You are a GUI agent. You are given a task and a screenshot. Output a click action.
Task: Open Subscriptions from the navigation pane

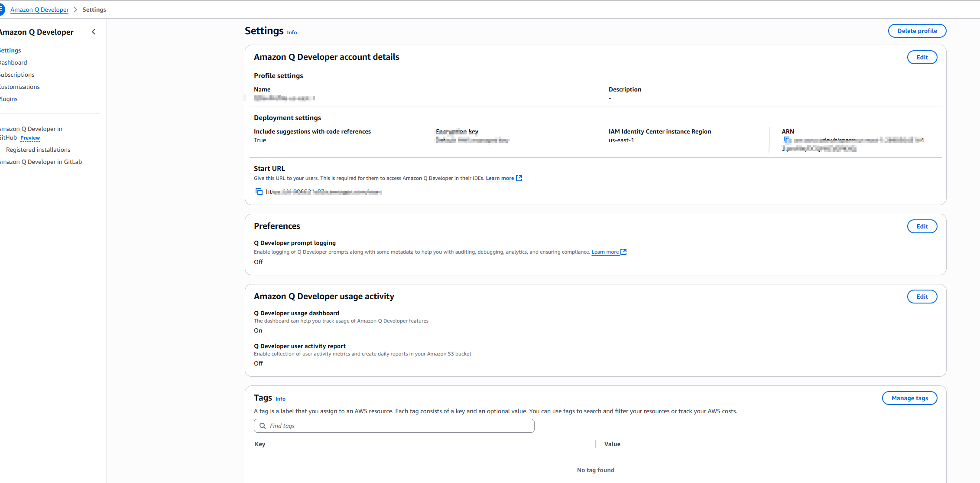point(17,75)
